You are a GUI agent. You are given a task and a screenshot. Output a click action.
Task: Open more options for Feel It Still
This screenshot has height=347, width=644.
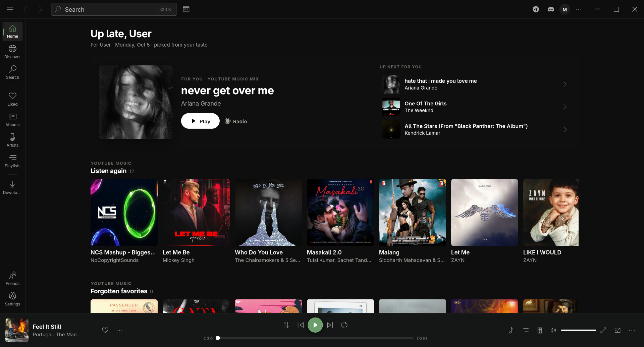click(x=119, y=330)
